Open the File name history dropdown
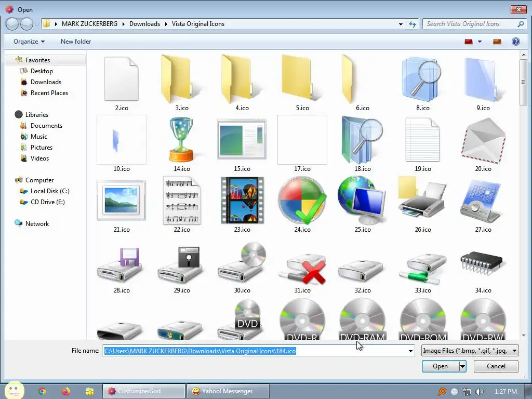The width and height of the screenshot is (532, 399). point(410,351)
